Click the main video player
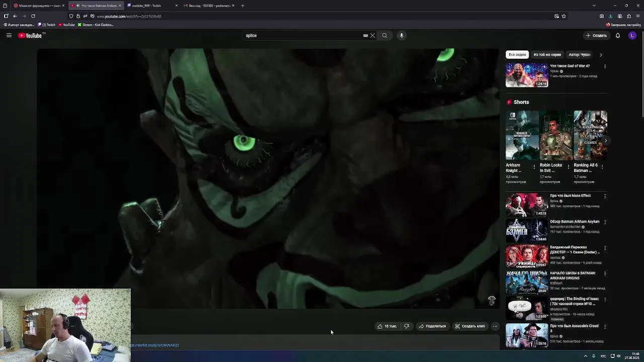The height and width of the screenshot is (362, 644). pyautogui.click(x=268, y=178)
